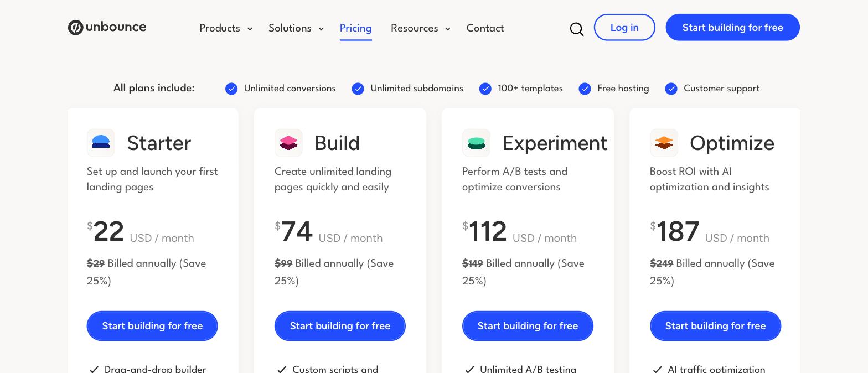Open the Resources nav item

click(x=415, y=28)
